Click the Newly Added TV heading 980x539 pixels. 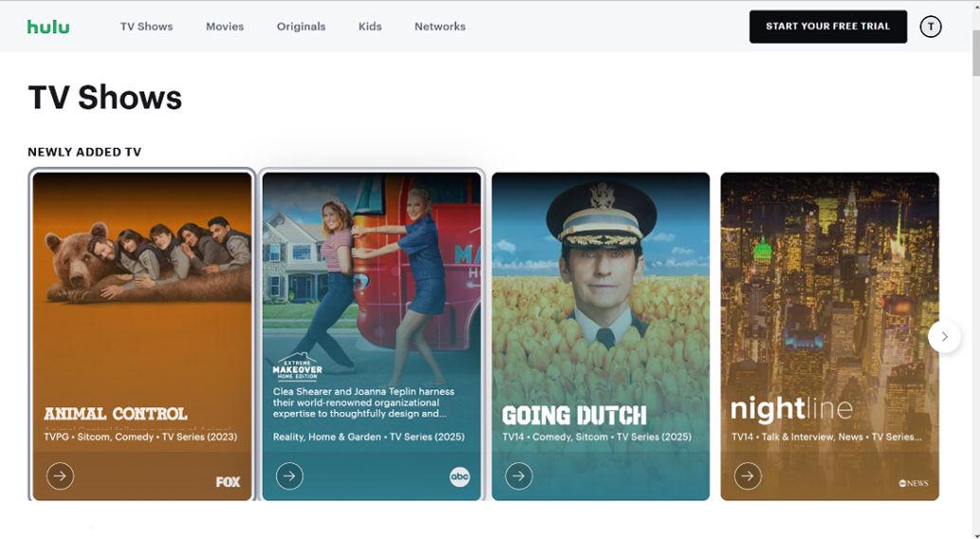(x=84, y=152)
